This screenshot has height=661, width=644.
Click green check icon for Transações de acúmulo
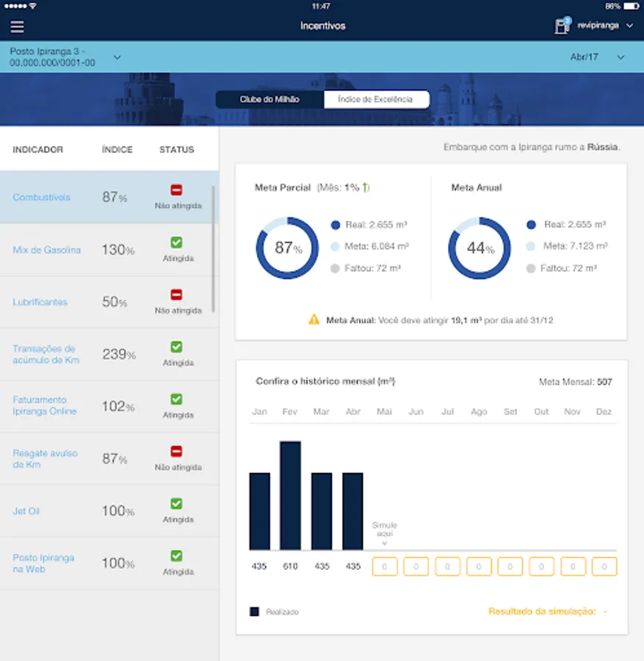176,347
